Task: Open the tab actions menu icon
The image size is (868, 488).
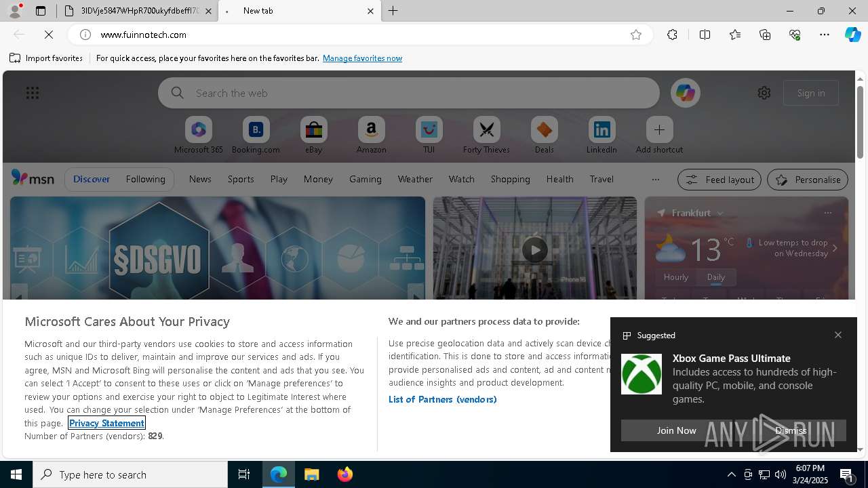Action: (x=41, y=11)
